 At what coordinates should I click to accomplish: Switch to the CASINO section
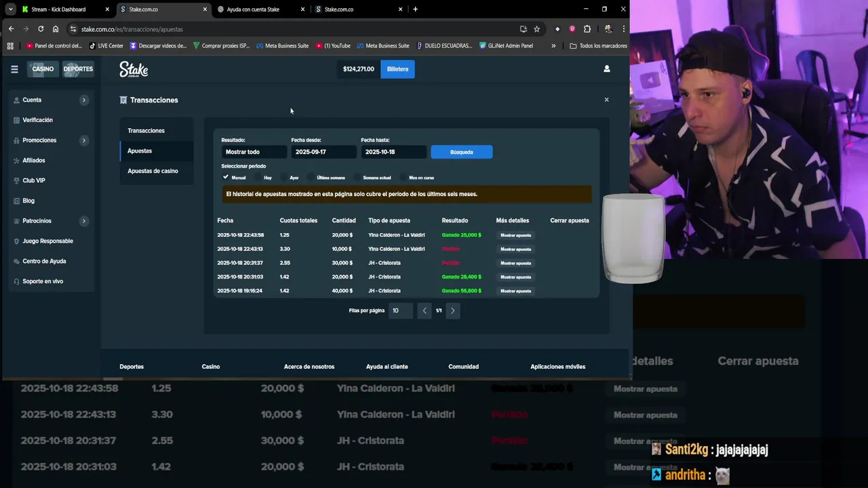[43, 69]
